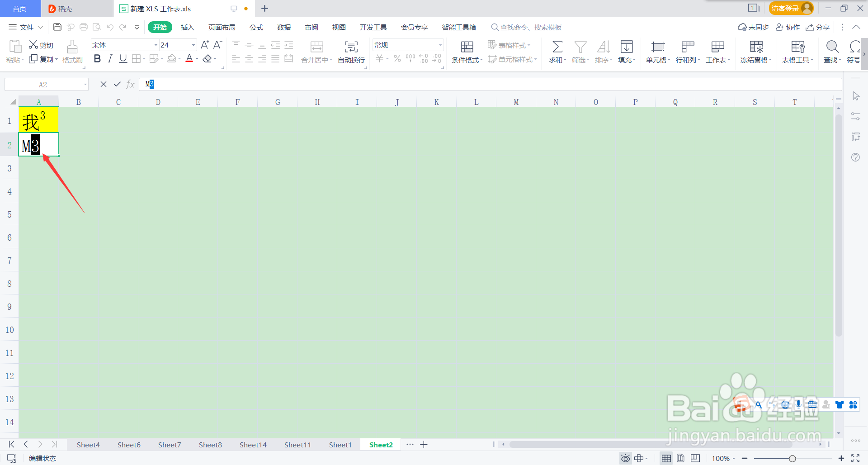Open the Name Box dropdown arrow
This screenshot has width=868, height=465.
click(85, 85)
